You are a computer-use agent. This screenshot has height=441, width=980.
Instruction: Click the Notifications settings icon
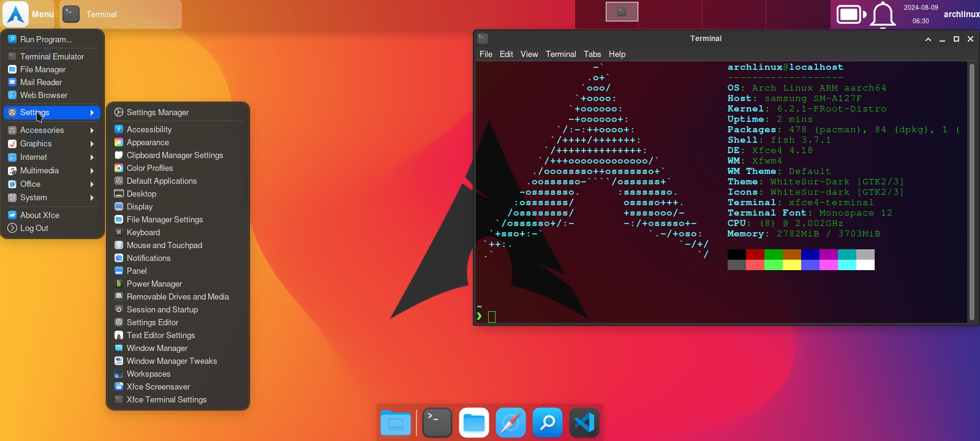[119, 258]
